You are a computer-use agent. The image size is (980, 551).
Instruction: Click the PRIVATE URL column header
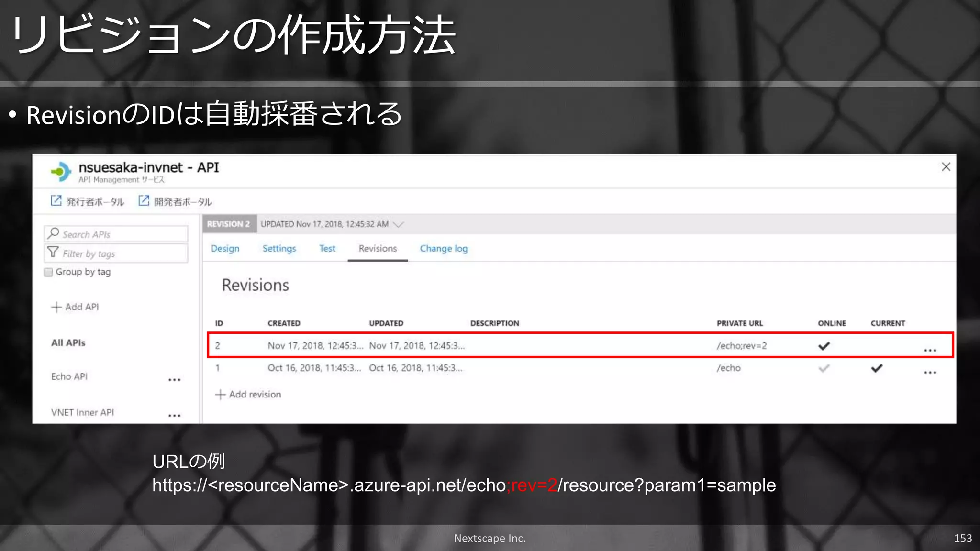740,323
